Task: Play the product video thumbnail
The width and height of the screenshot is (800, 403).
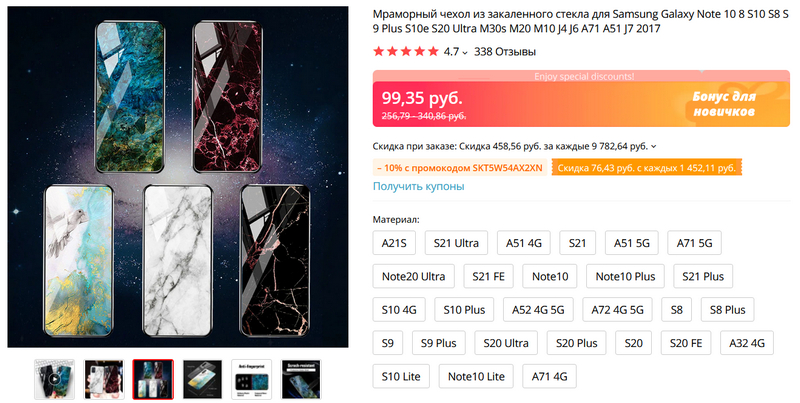Action: point(54,380)
